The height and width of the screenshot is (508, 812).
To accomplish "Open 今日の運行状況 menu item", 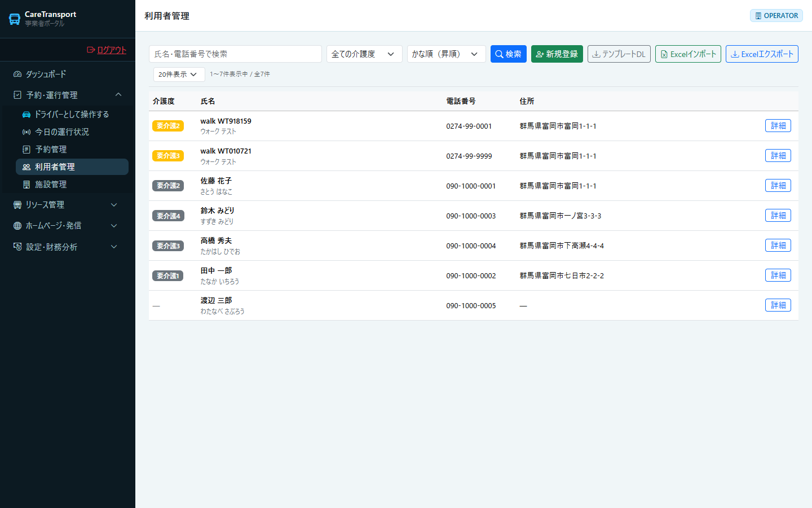I will 72,132.
